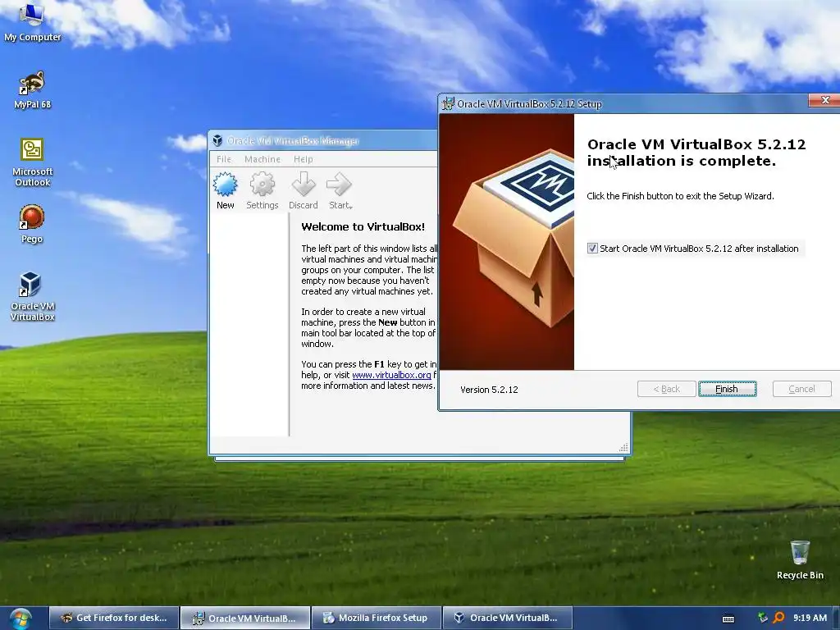This screenshot has width=840, height=630.
Task: Switch to Oracle VM VirtualBox Manager taskbar item
Action: pyautogui.click(x=508, y=619)
